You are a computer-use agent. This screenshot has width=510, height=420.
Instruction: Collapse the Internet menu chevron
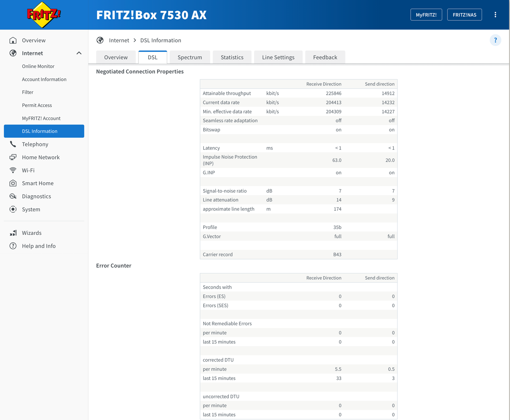click(79, 53)
